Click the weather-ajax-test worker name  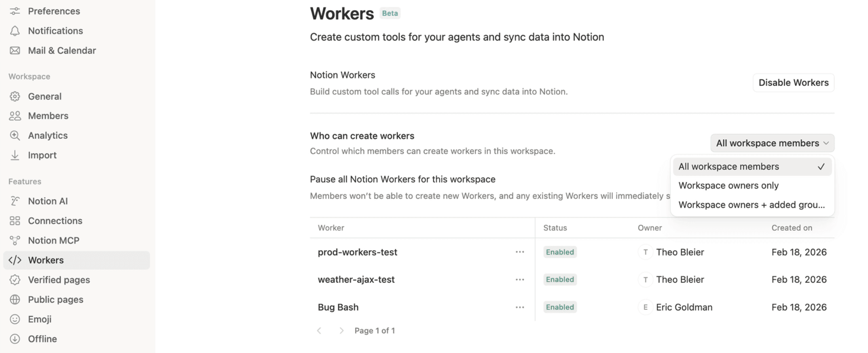(356, 279)
